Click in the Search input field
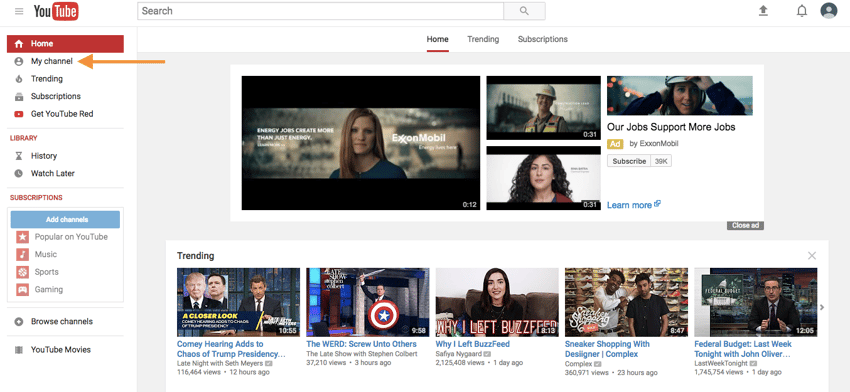The image size is (850, 392). (x=320, y=11)
